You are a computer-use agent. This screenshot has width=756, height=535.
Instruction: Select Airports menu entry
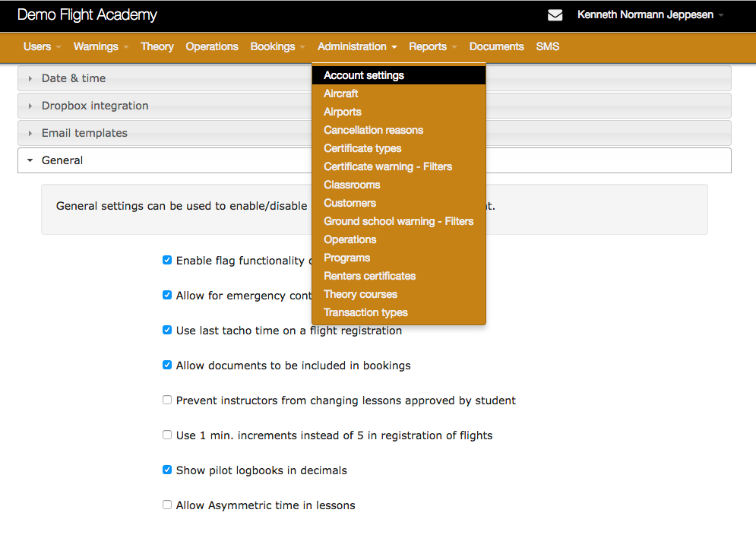coord(399,112)
